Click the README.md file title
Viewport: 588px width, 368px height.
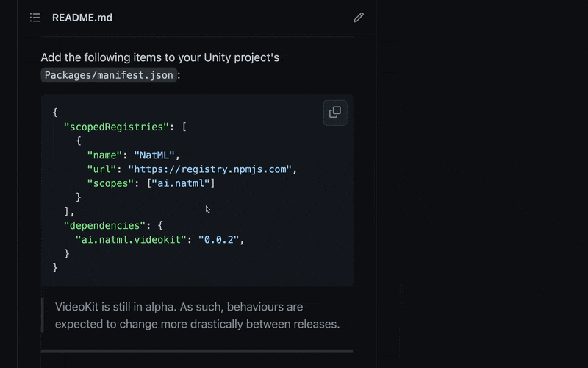82,18
